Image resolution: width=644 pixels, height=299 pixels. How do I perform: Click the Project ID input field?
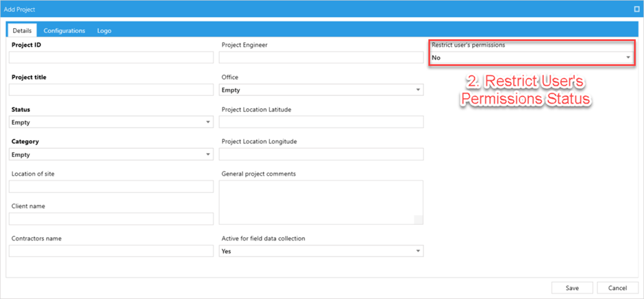[111, 58]
